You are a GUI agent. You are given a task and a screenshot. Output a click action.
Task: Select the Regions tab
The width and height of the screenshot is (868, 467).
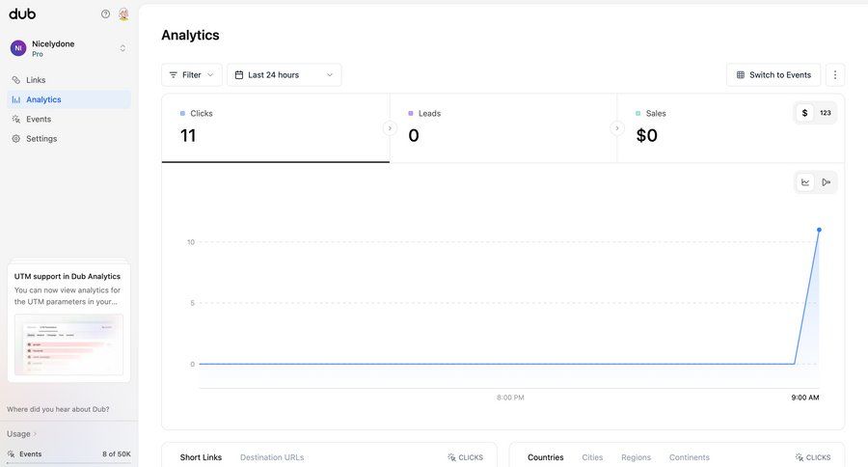[637, 457]
